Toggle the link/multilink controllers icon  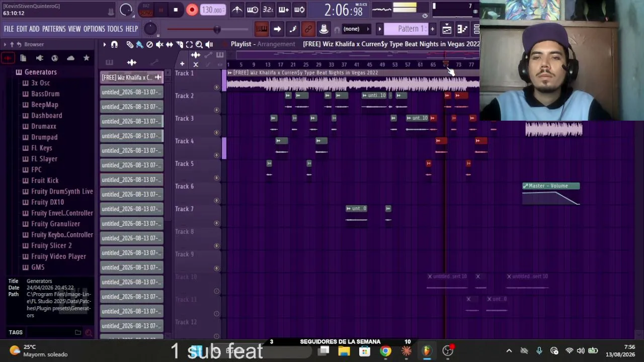pos(308,29)
